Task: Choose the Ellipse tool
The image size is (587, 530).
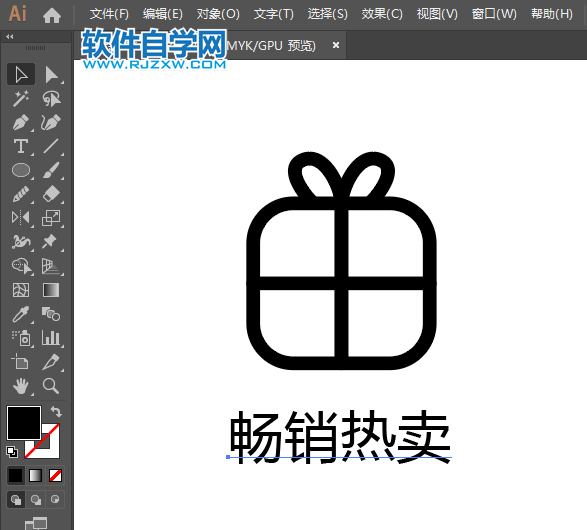Action: tap(21, 170)
